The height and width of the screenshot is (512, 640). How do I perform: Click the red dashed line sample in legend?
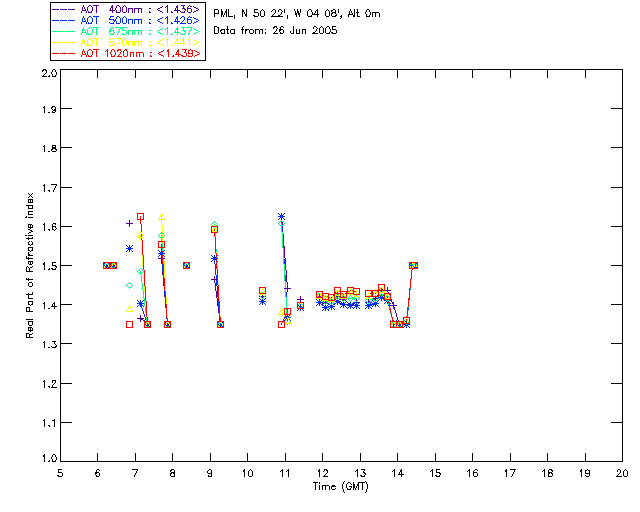[x=64, y=53]
